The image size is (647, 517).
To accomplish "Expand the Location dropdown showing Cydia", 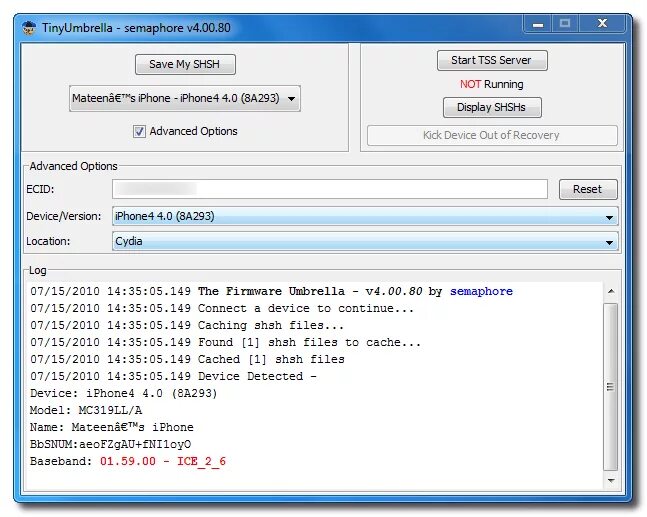I will coord(365,241).
